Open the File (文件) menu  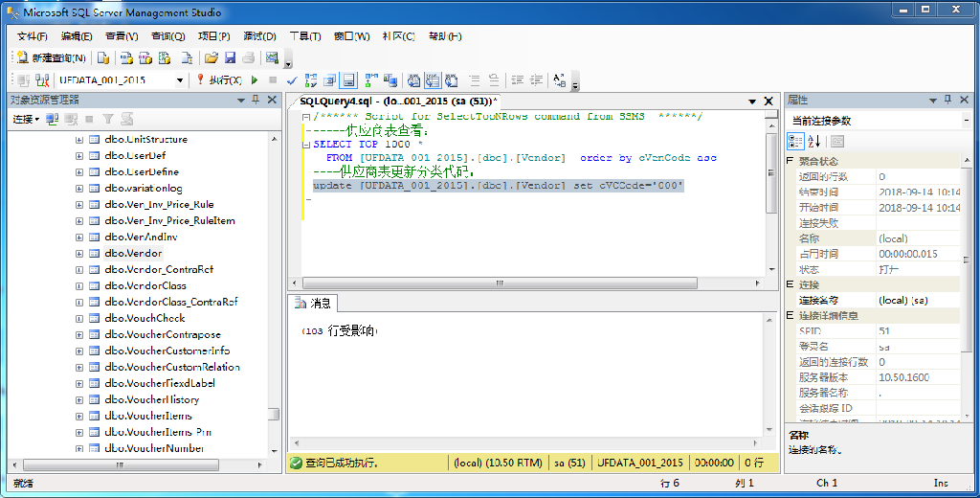tap(33, 36)
